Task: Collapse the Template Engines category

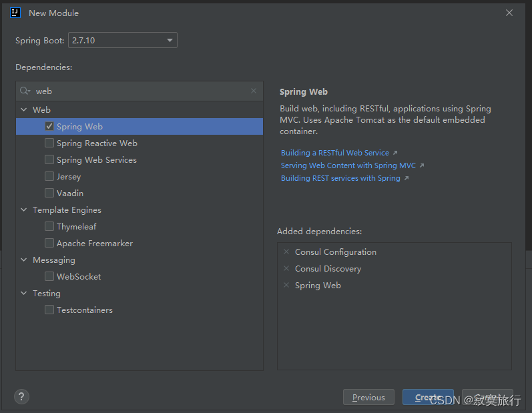Action: pyautogui.click(x=24, y=210)
